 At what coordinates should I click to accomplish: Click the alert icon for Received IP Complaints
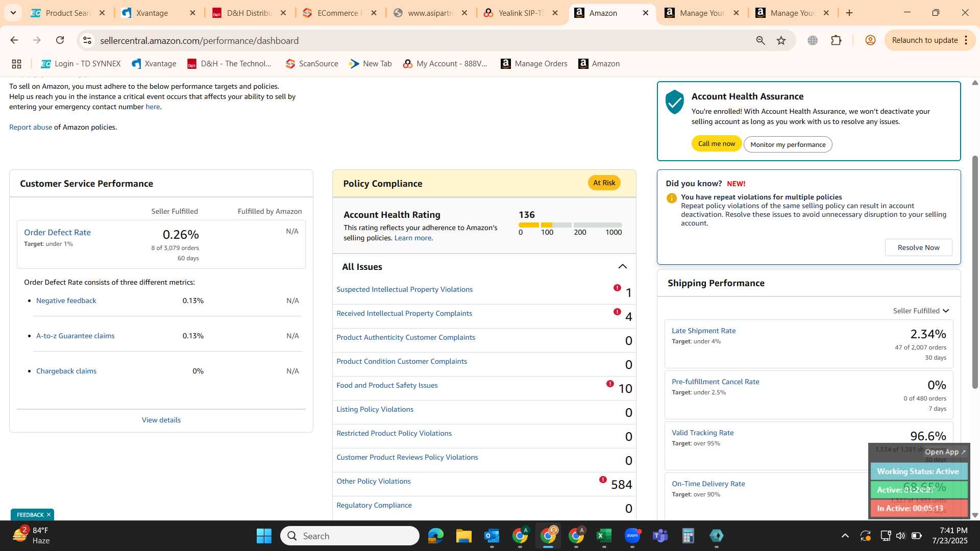pos(617,312)
